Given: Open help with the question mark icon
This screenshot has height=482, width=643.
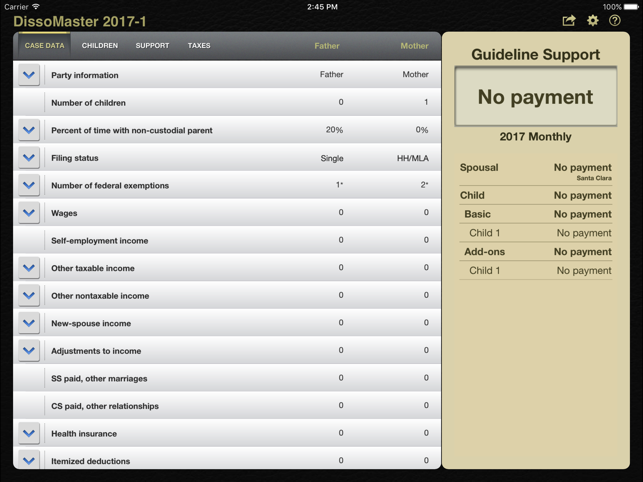Looking at the screenshot, I should pos(615,21).
